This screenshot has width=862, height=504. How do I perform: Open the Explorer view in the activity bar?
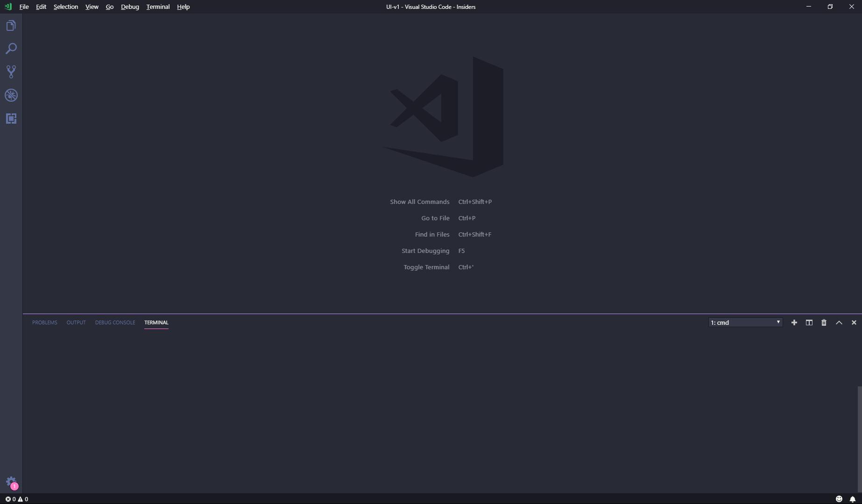(11, 25)
